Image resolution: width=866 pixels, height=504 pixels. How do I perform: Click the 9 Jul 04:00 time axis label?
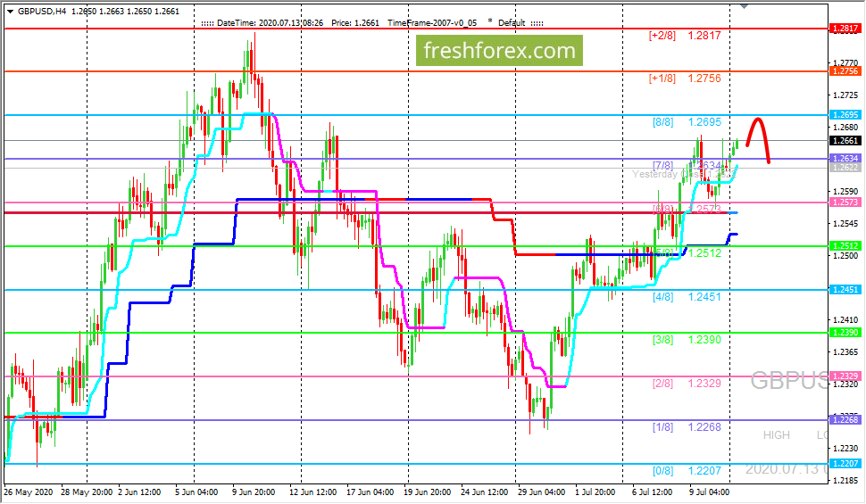[709, 492]
